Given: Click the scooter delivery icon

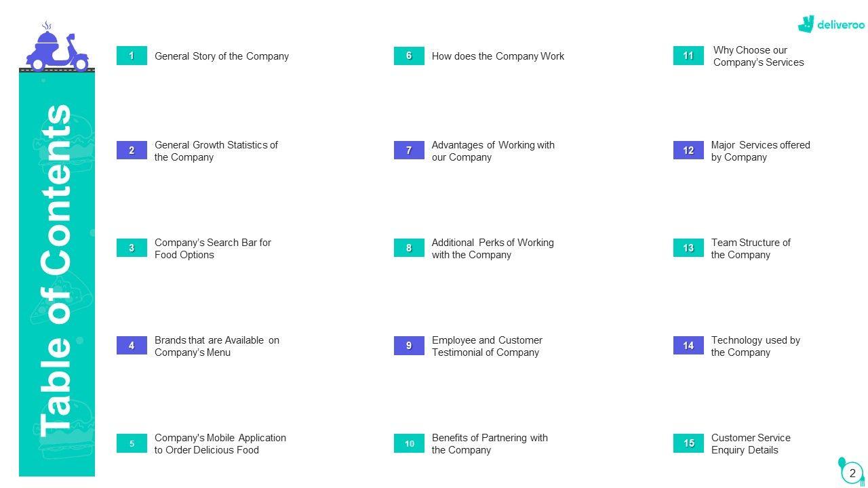Looking at the screenshot, I should point(57,47).
